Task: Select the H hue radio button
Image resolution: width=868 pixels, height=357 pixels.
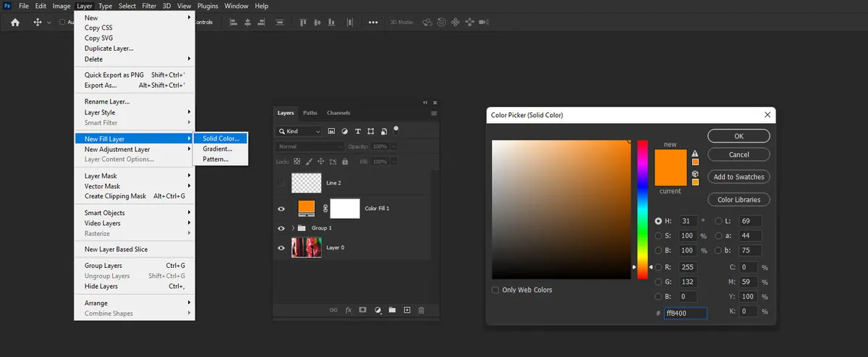Action: [x=658, y=221]
